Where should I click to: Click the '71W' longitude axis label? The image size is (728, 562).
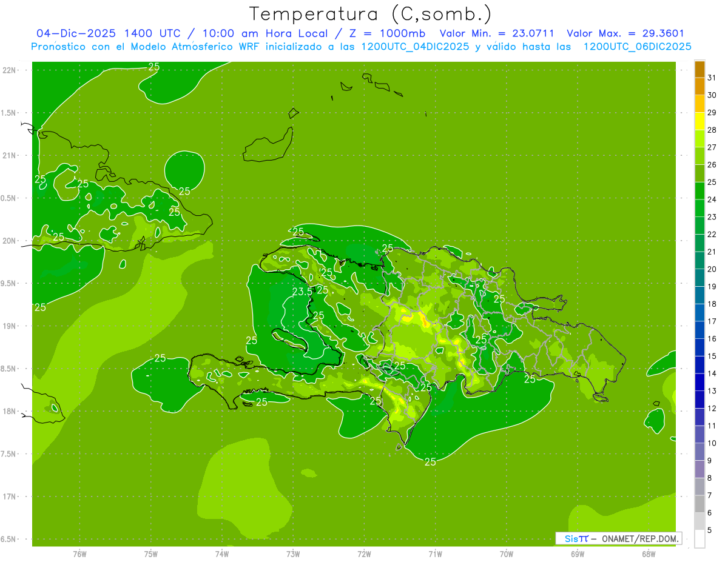point(435,554)
